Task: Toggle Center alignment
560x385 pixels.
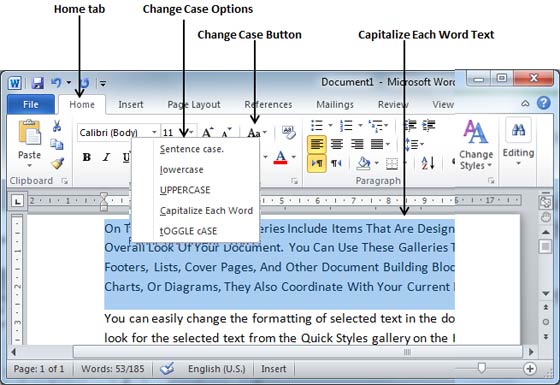Action: pyautogui.click(x=336, y=145)
